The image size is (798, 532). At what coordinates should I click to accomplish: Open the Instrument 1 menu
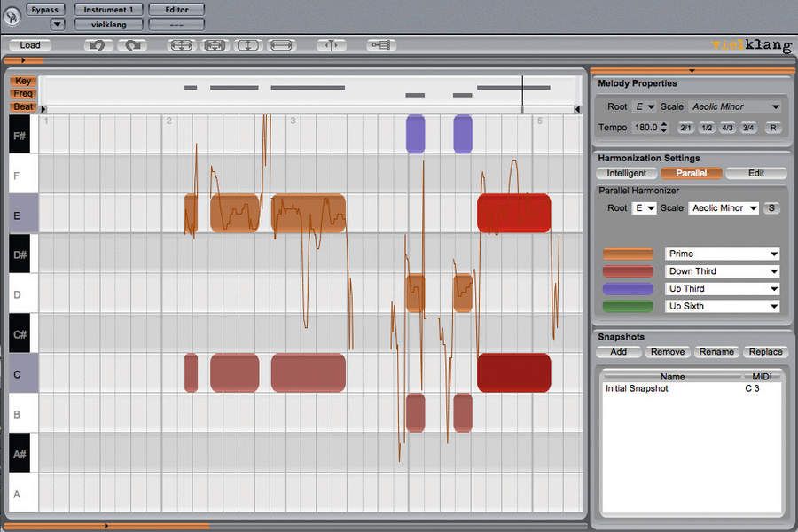tap(108, 10)
